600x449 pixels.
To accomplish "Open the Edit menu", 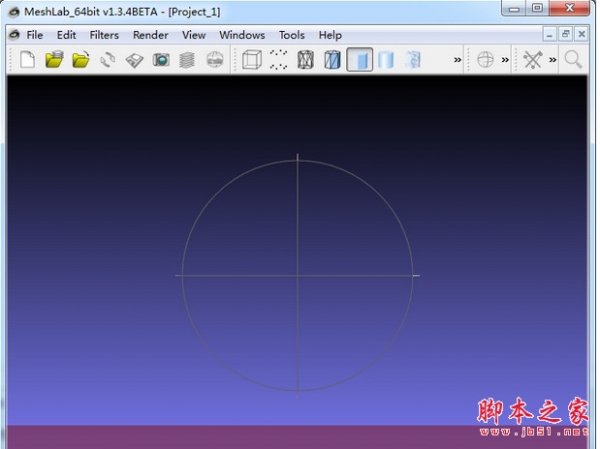I will 67,35.
